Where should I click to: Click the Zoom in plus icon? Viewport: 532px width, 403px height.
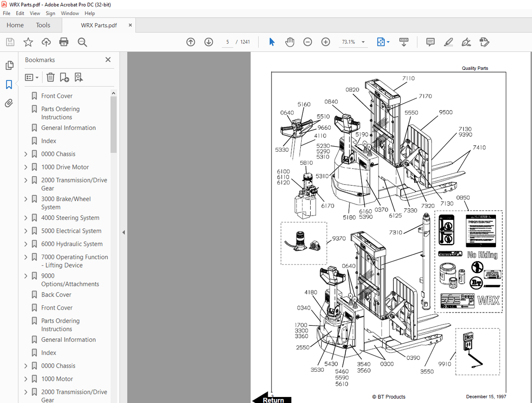pos(326,42)
